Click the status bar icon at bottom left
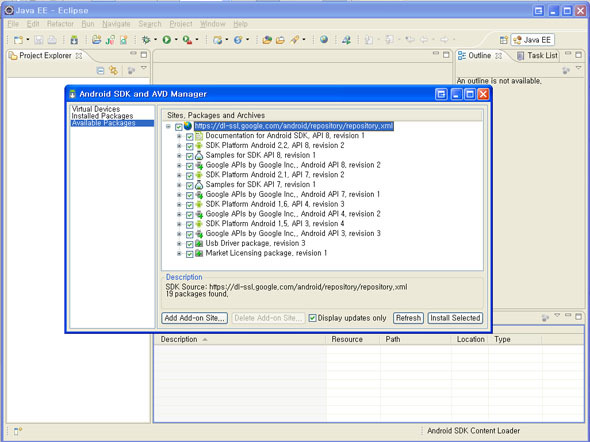 18,431
